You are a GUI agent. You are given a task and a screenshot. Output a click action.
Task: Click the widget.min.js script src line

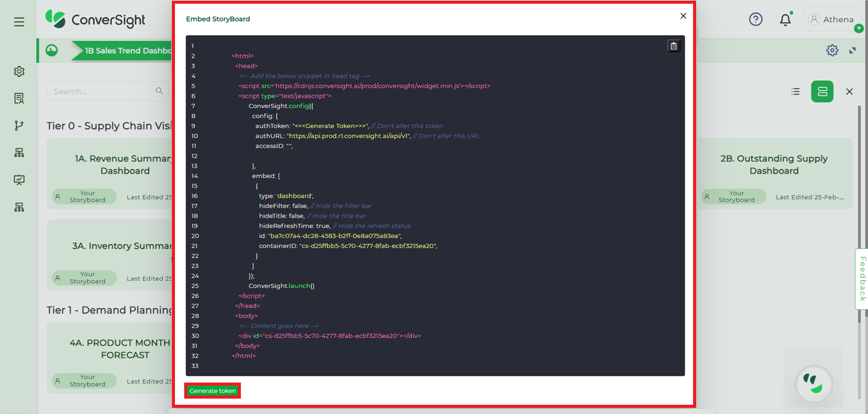365,86
